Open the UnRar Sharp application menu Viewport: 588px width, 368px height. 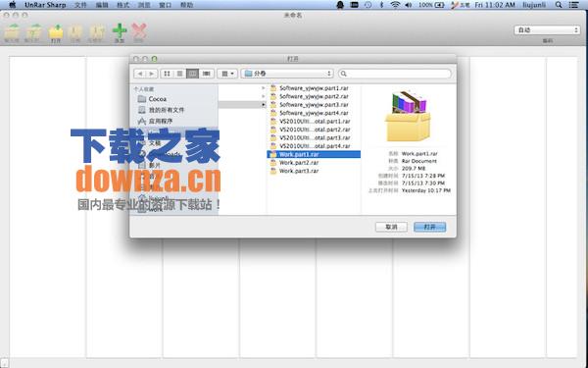[45, 5]
